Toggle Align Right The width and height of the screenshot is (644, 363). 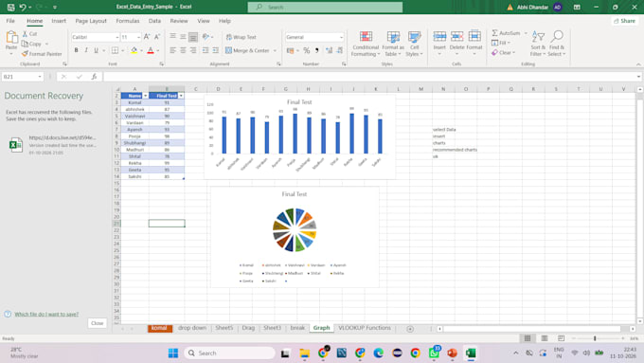(193, 50)
